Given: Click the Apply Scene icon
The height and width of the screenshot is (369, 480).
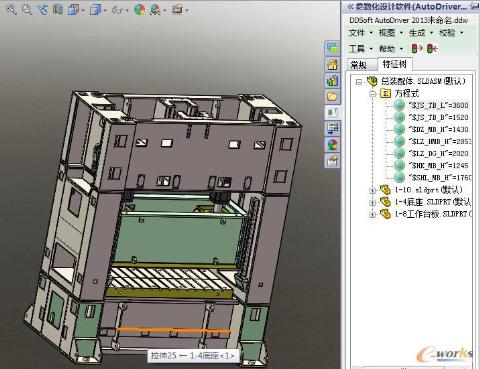Looking at the screenshot, I should 156,10.
